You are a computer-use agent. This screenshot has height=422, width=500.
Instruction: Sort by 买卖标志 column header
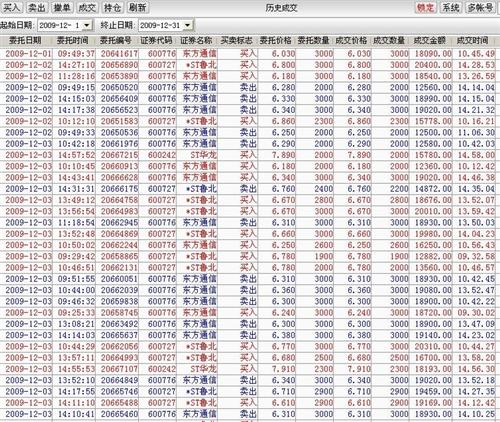click(237, 41)
